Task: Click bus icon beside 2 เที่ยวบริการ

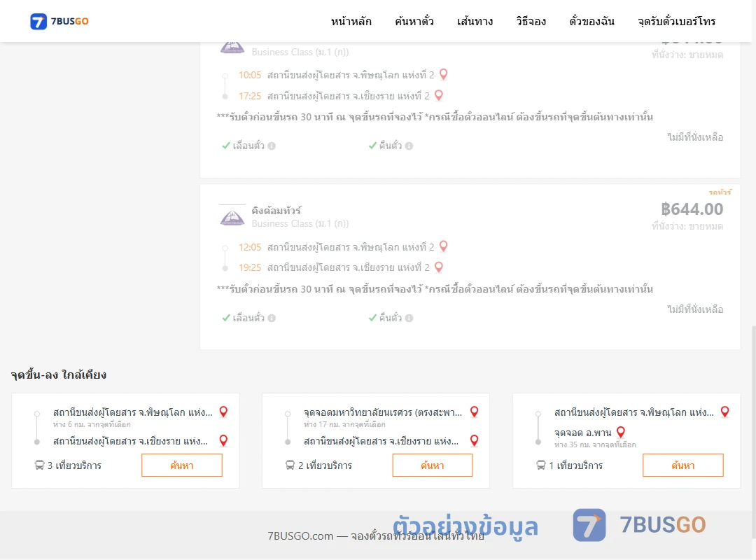Action: tap(290, 465)
